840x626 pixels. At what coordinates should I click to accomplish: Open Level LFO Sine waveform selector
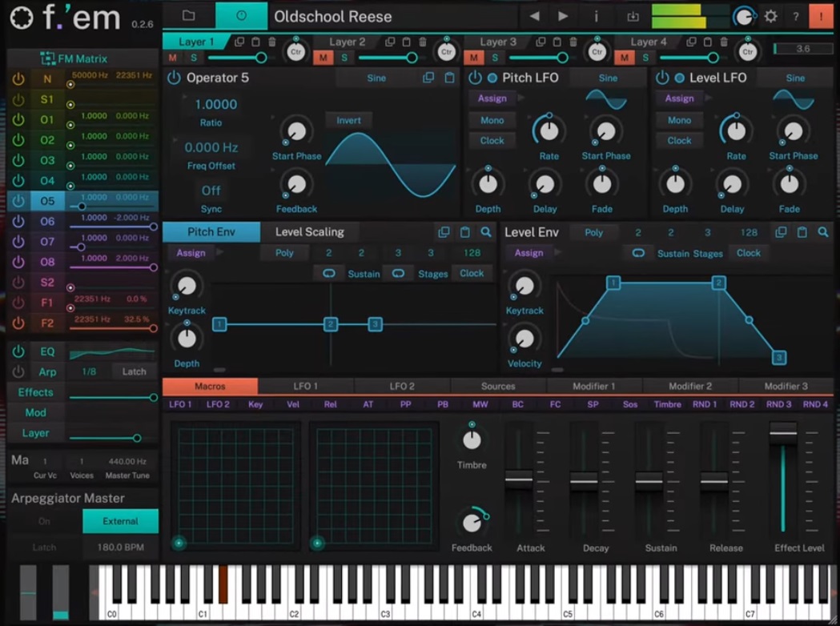coord(795,78)
